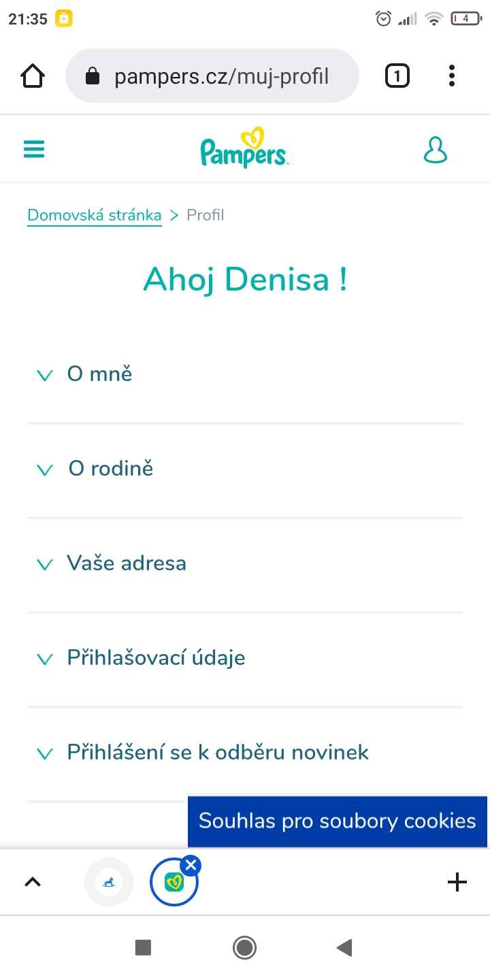
Task: Tap the Pampers logo
Action: (x=245, y=148)
